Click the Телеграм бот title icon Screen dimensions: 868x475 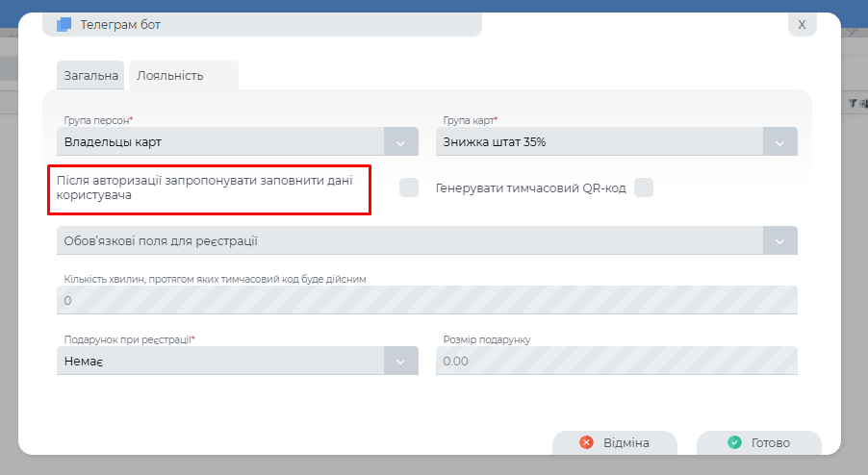tap(64, 25)
